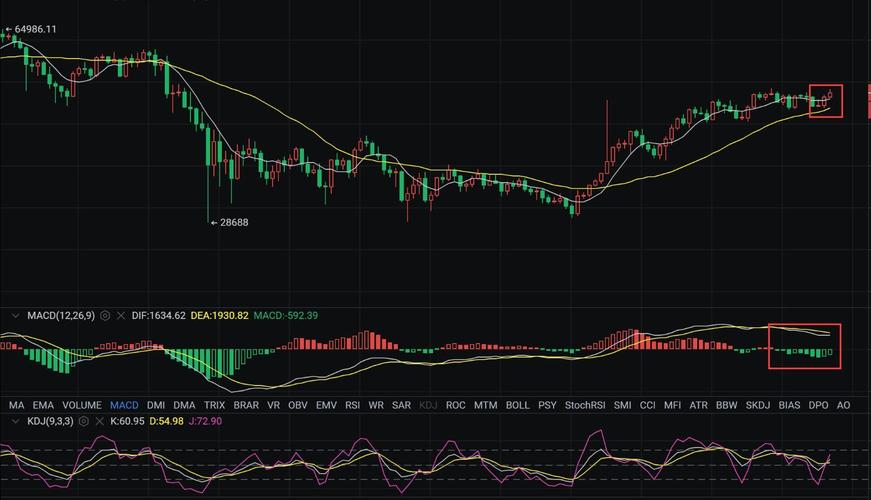871x500 pixels.
Task: Remove the MACD indicator with X icon
Action: point(121,316)
